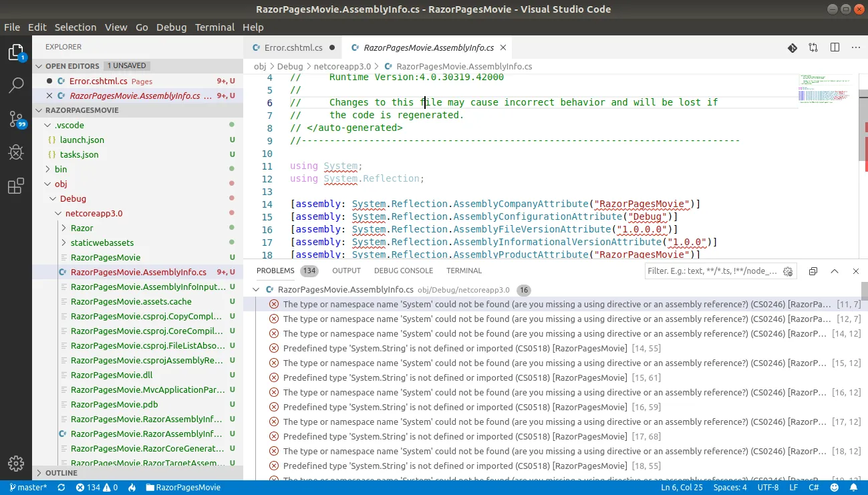Screen dimensions: 868x495
Task: Expand the Razor folder
Action: click(x=82, y=228)
